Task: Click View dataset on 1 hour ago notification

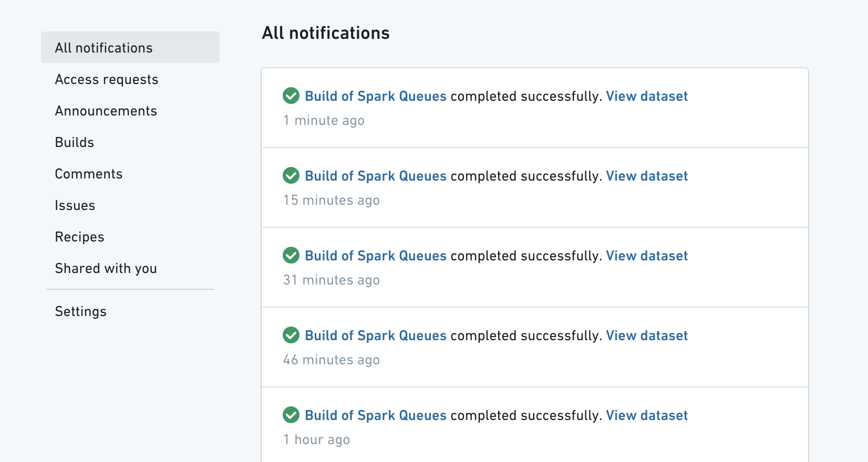Action: pyautogui.click(x=647, y=415)
